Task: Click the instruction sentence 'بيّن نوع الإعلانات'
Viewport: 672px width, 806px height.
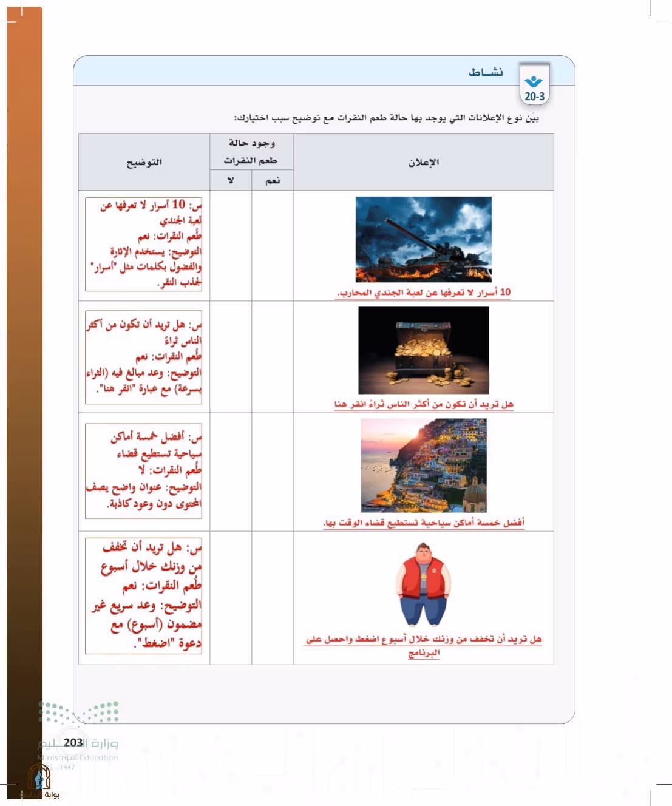Action: (387, 118)
